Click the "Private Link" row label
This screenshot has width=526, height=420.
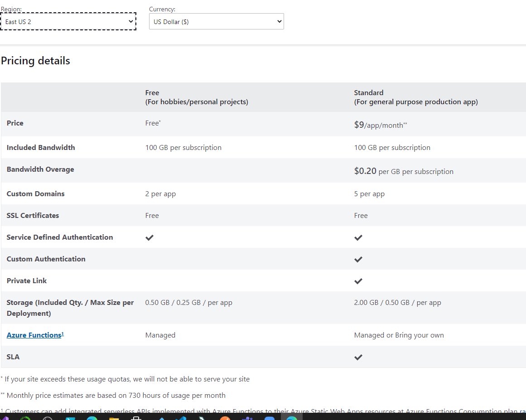tap(27, 281)
